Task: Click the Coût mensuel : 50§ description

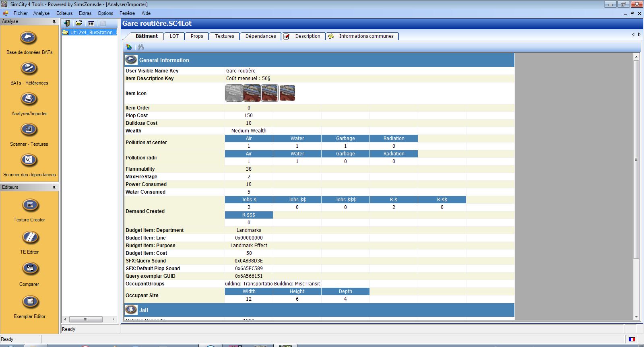Action: (248, 78)
